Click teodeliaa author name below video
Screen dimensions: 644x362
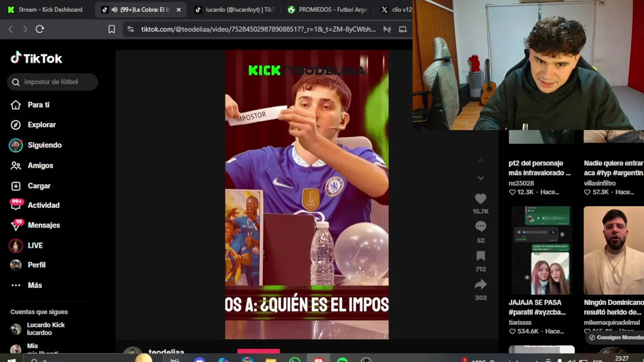pos(166,352)
